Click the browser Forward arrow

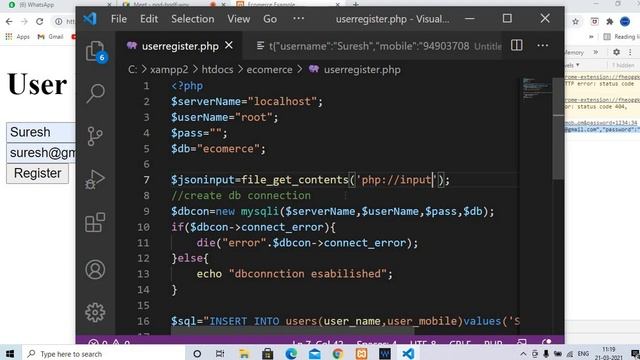24,21
